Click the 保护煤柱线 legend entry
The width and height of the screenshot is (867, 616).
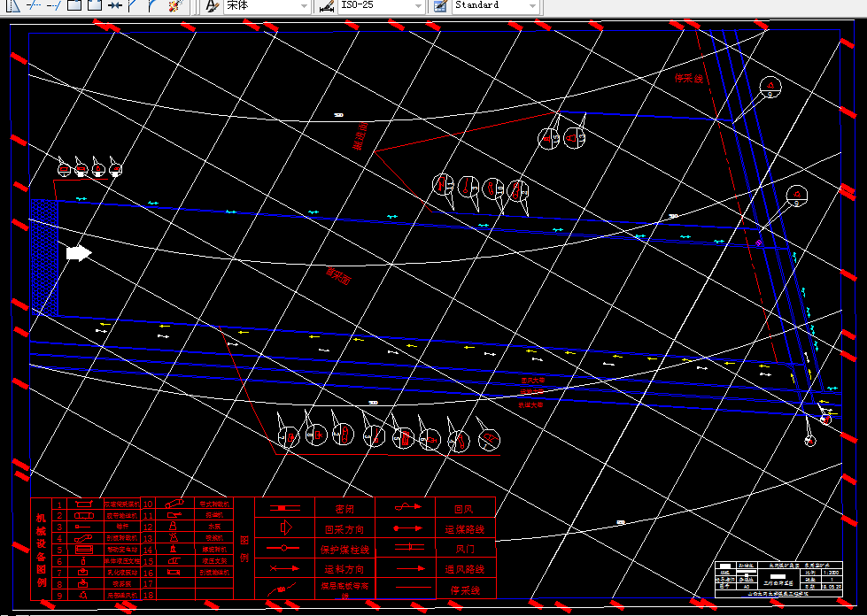point(344,550)
